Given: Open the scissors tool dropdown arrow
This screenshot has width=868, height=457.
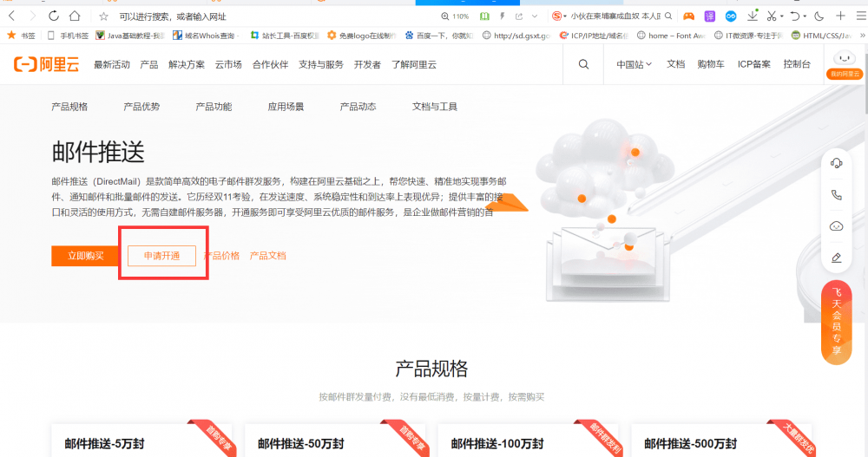Looking at the screenshot, I should (781, 16).
